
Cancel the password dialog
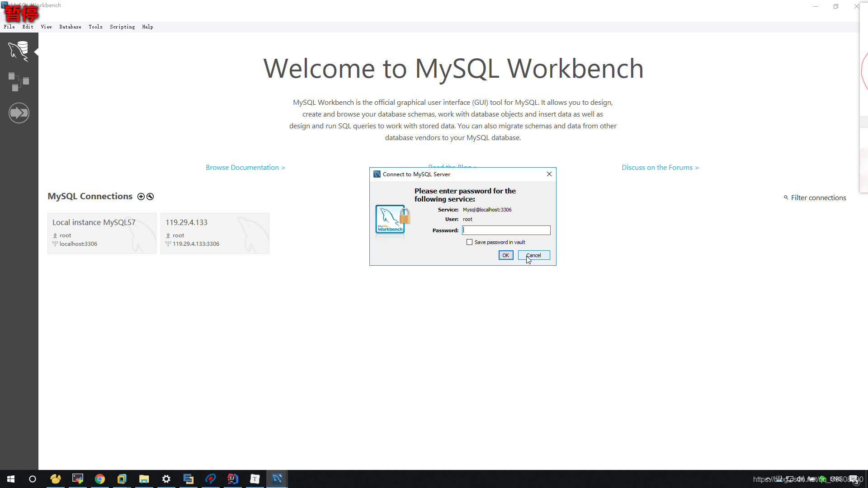533,255
